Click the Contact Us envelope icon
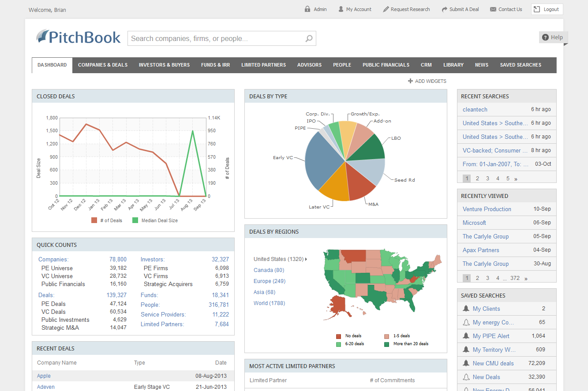Screen dimensions: 588x391 [x=493, y=9]
